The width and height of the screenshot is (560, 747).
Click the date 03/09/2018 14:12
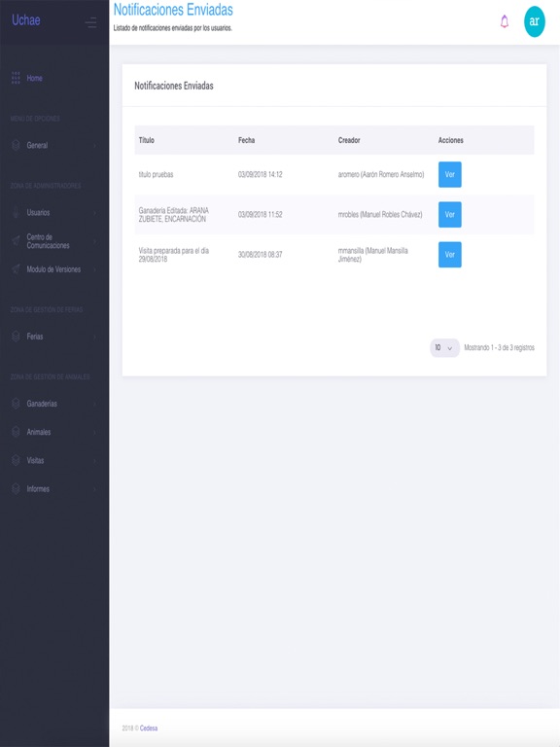[x=260, y=174]
